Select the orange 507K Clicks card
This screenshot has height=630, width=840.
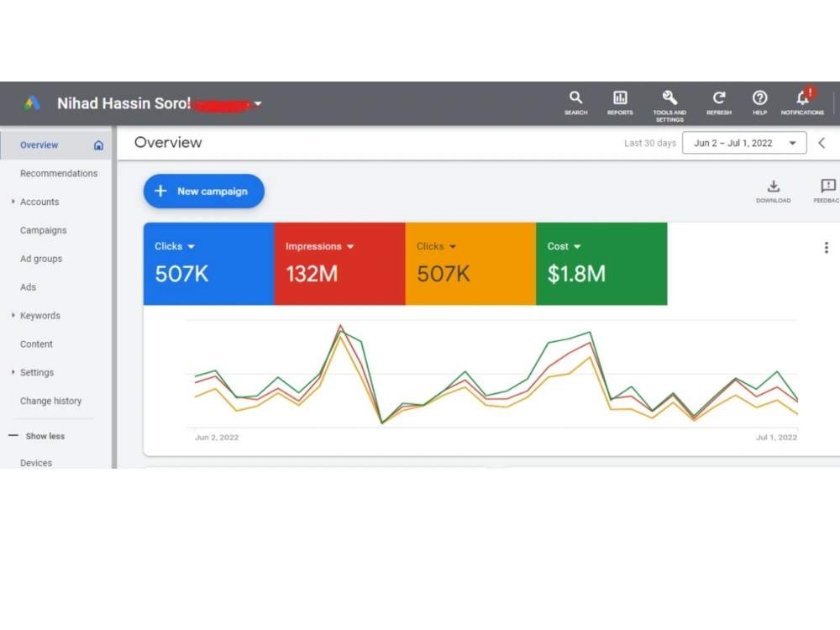pos(471,264)
